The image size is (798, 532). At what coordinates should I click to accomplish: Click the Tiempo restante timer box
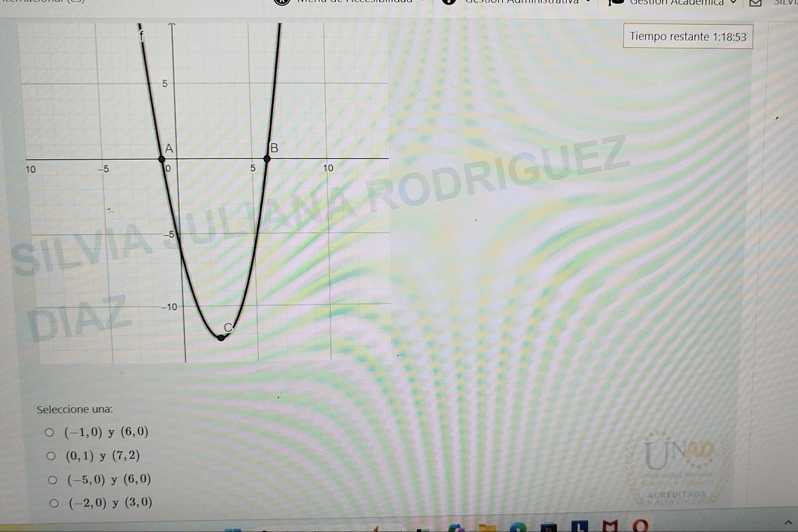click(687, 37)
